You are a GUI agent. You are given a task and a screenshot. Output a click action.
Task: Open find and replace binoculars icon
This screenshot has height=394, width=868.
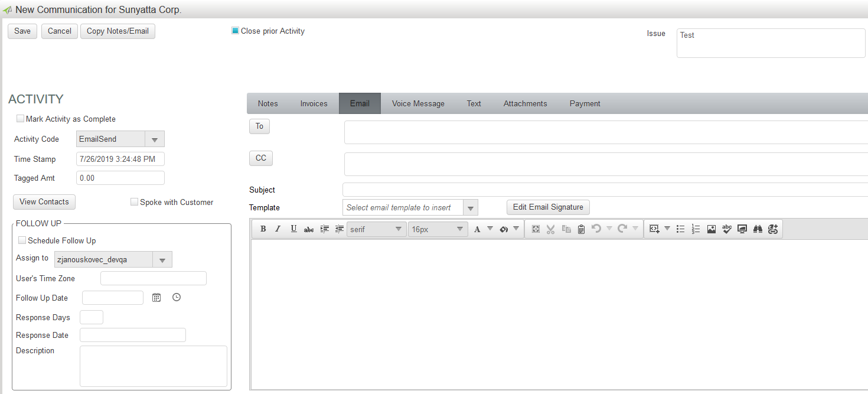tap(758, 229)
